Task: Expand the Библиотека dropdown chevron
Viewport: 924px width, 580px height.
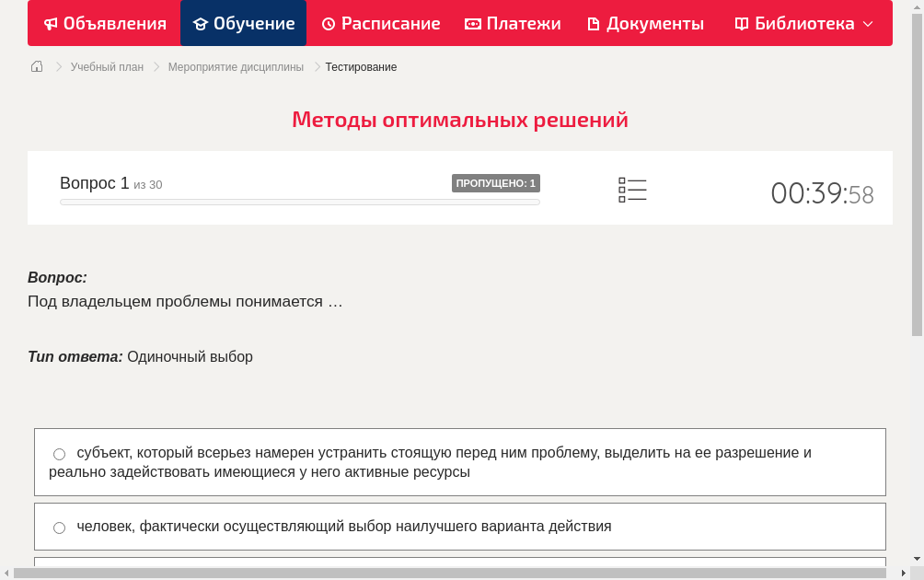Action: [x=867, y=24]
